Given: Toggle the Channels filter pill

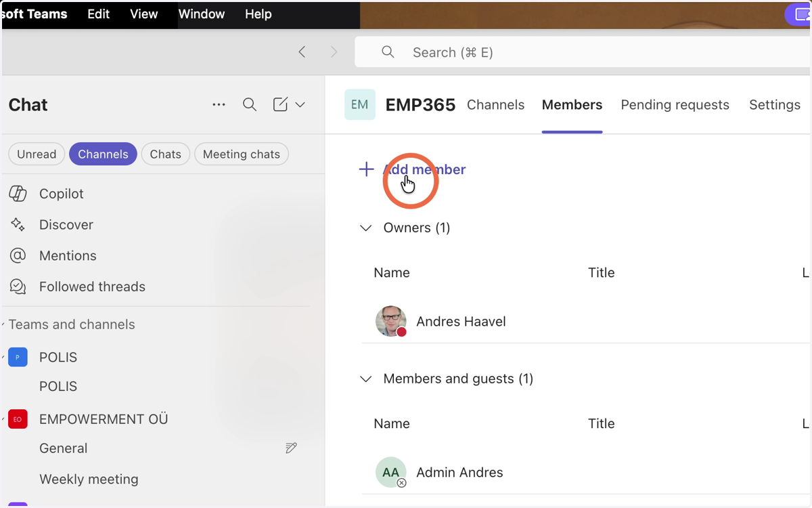Looking at the screenshot, I should tap(103, 154).
